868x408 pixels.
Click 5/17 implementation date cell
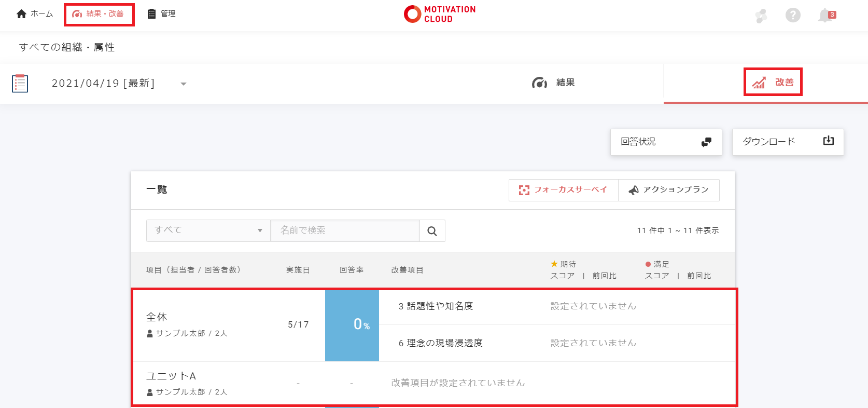298,325
